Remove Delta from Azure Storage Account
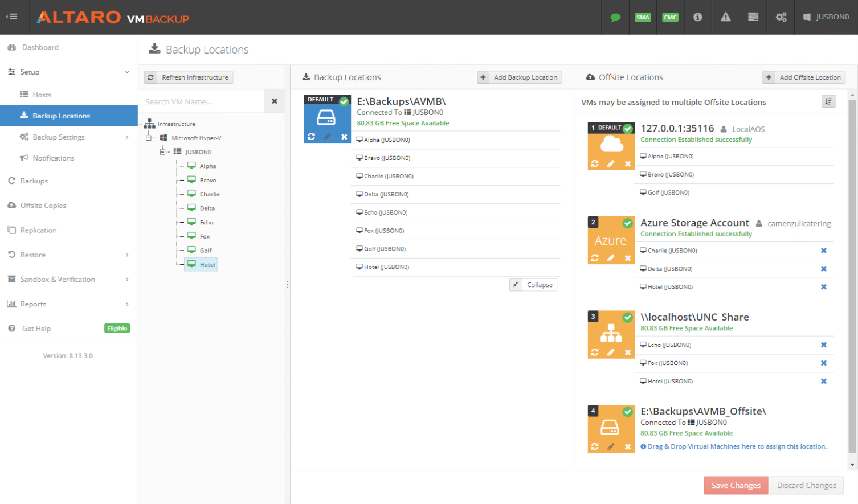 point(823,269)
